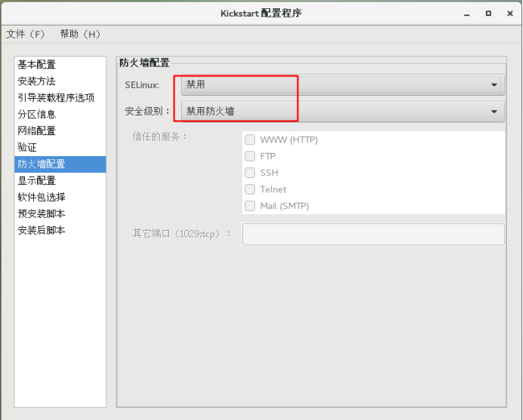The image size is (523, 420).
Task: Go to 软件包选择 section
Action: click(x=60, y=197)
